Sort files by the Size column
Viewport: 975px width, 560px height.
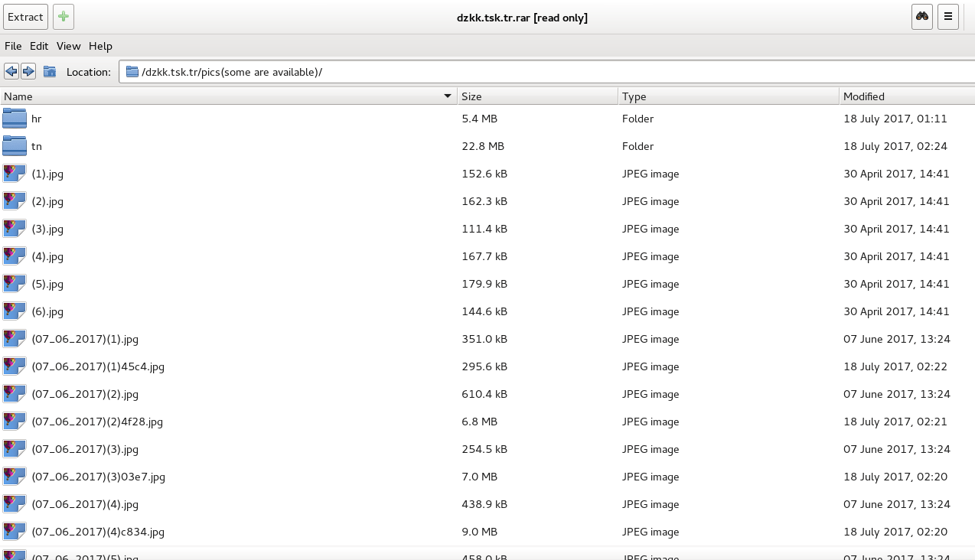click(x=536, y=96)
